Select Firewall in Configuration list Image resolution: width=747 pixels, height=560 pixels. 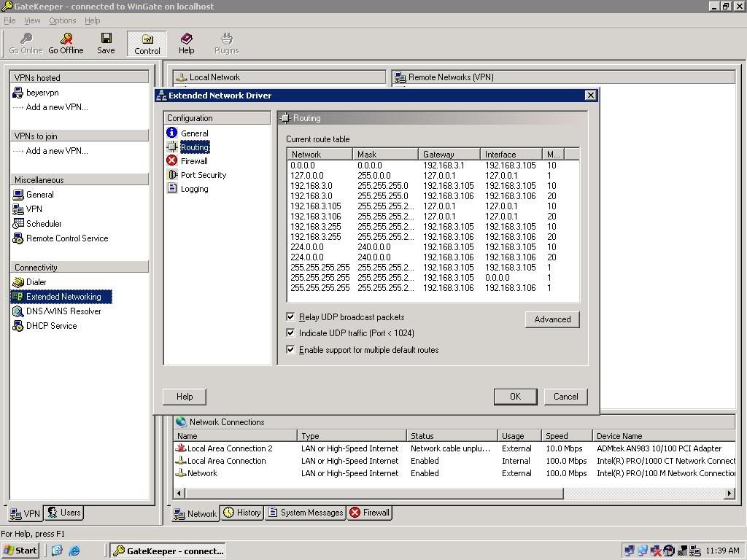click(187, 161)
